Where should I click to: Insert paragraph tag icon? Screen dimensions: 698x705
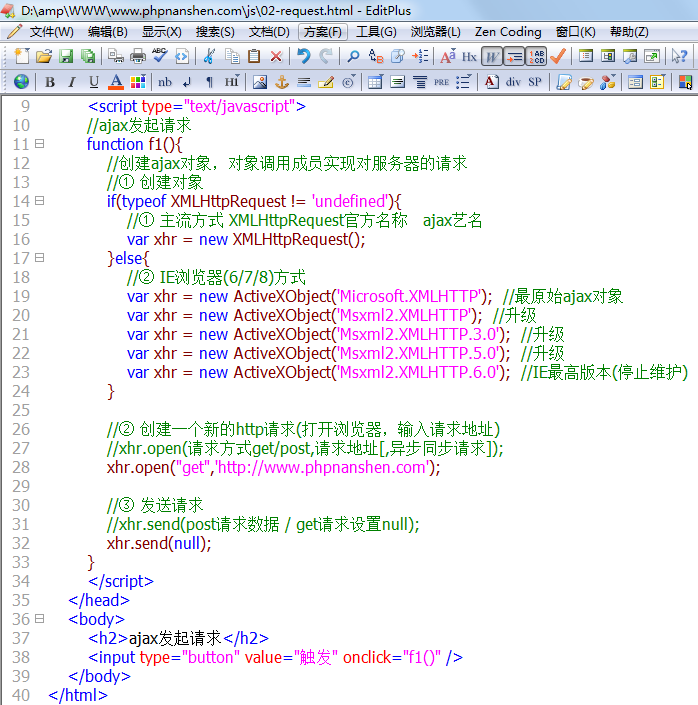tap(209, 82)
